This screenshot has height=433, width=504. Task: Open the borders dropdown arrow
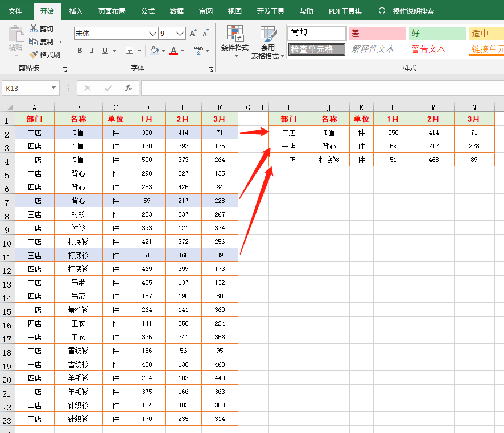[x=139, y=51]
